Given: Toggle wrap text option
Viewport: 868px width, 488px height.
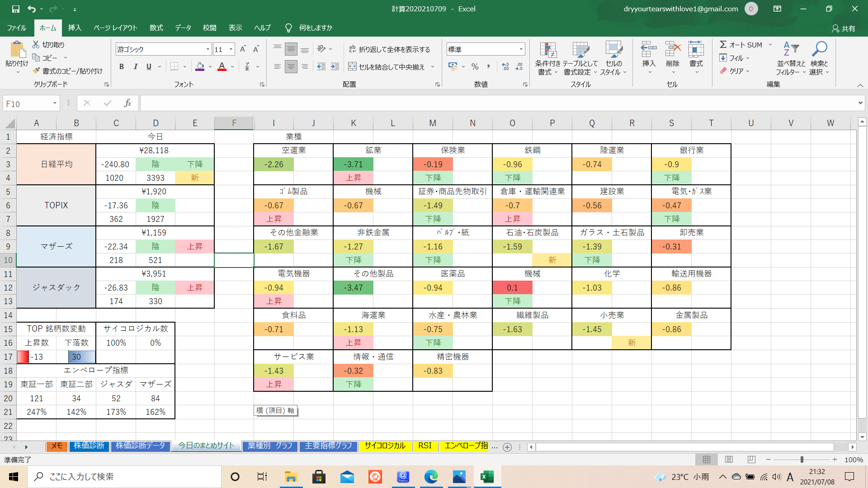Looking at the screenshot, I should click(x=389, y=49).
